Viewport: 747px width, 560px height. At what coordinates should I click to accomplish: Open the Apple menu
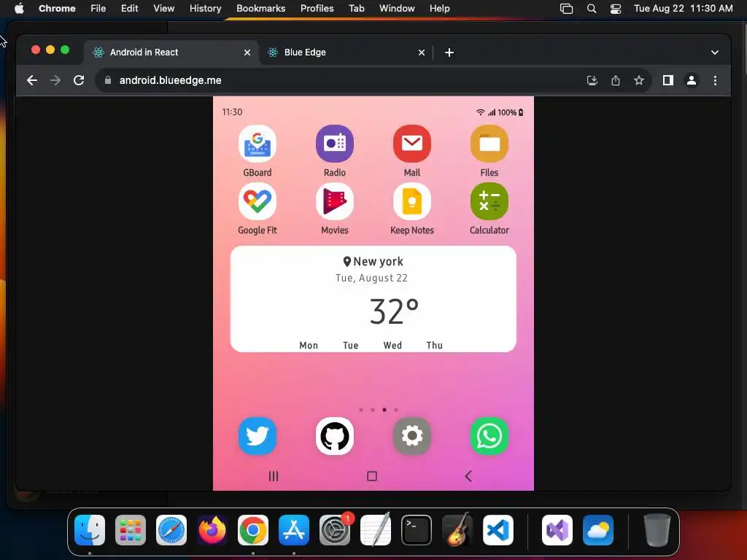[19, 9]
